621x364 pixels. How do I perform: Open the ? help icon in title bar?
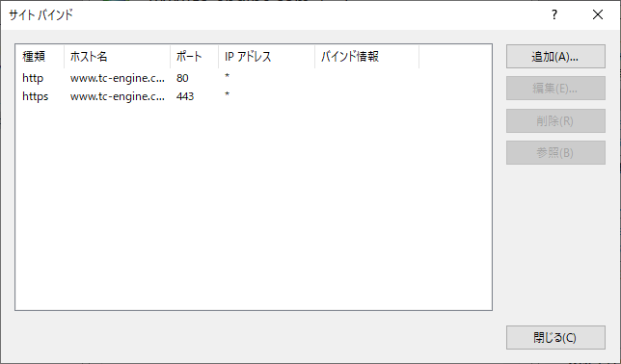click(x=554, y=15)
